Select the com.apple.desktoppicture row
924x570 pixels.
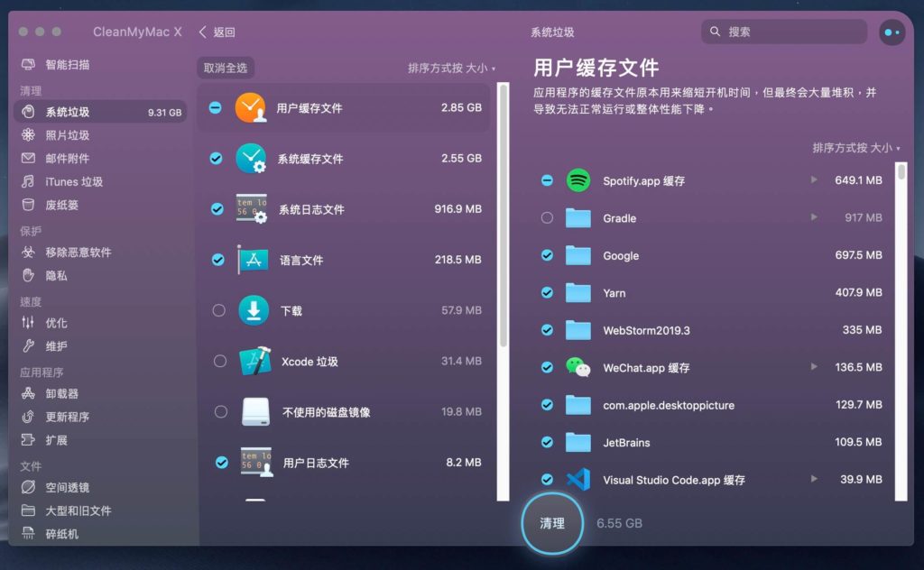point(712,405)
